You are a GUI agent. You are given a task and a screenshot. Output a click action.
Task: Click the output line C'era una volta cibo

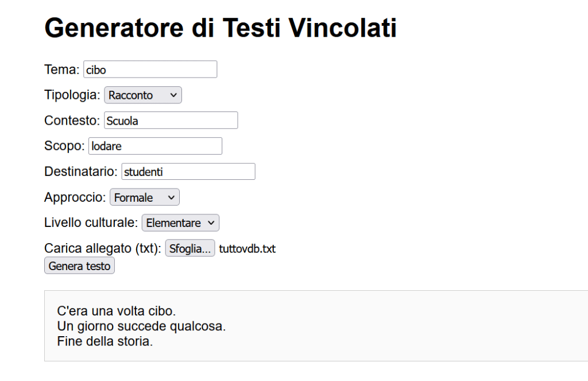coord(117,311)
